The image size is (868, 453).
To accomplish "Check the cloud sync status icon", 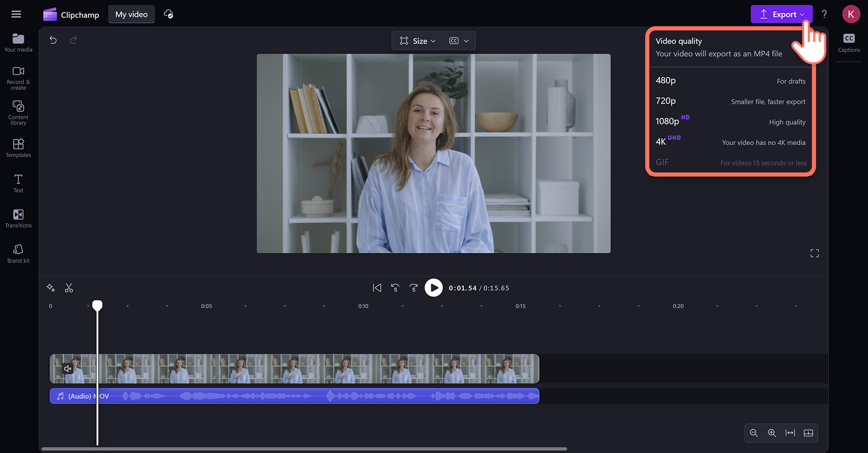I will pyautogui.click(x=168, y=14).
